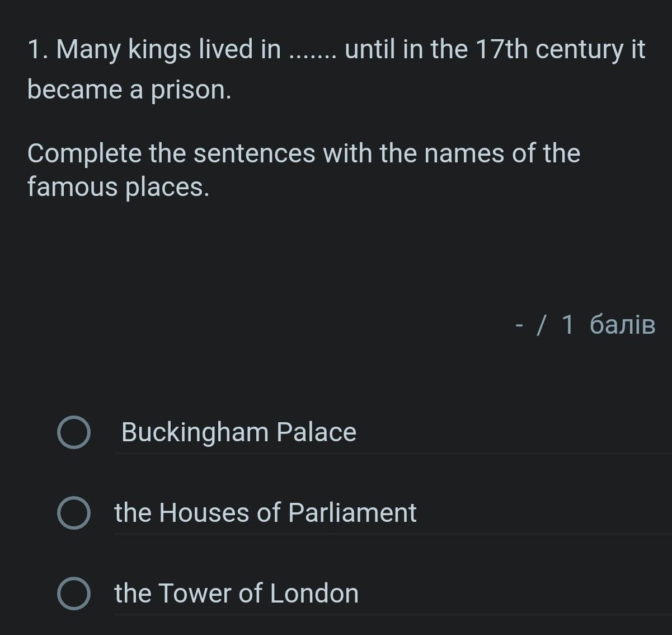Click the dotted blank in the question sentence

coord(312,55)
